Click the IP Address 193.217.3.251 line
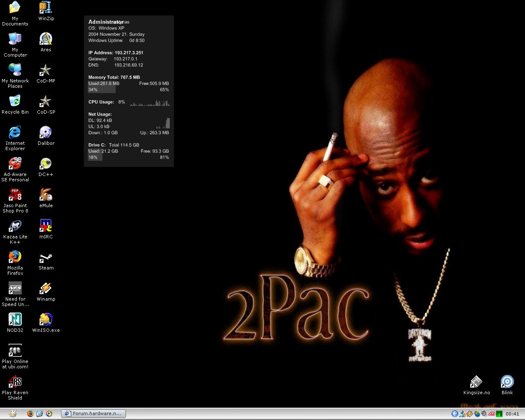525x420 pixels. pos(116,52)
